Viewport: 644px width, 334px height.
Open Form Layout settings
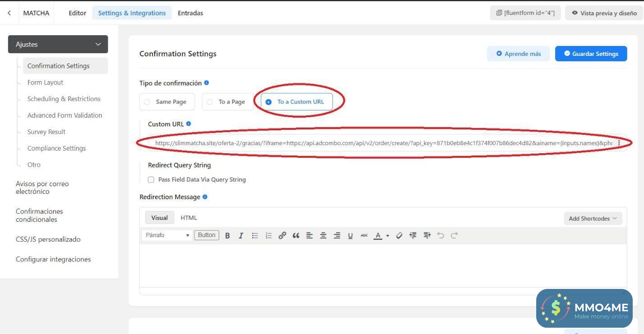click(45, 82)
